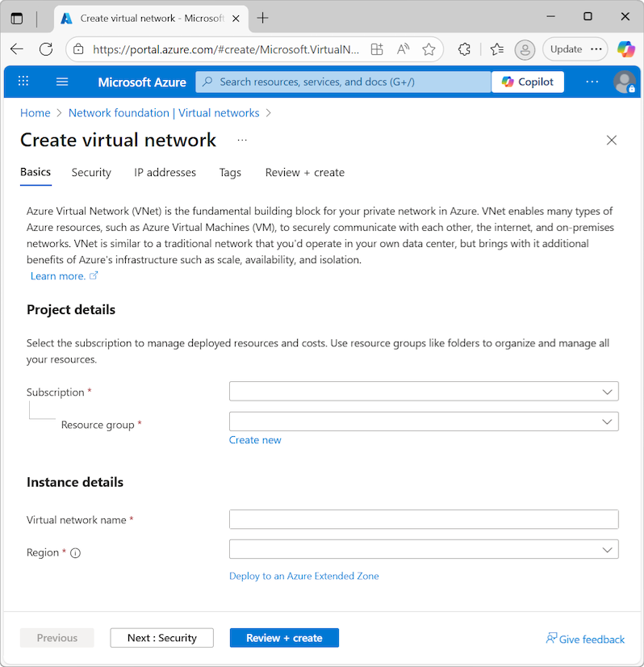Click the Copilot button in header

coord(528,82)
